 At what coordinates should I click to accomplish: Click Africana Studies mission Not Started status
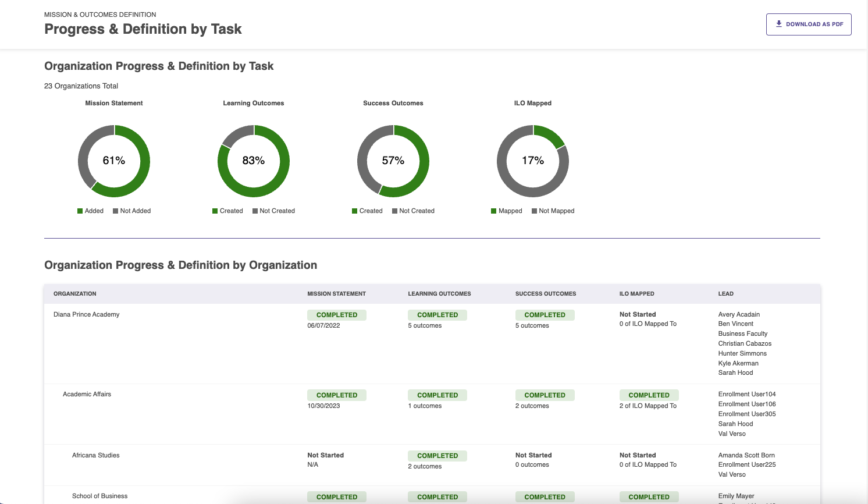(326, 456)
